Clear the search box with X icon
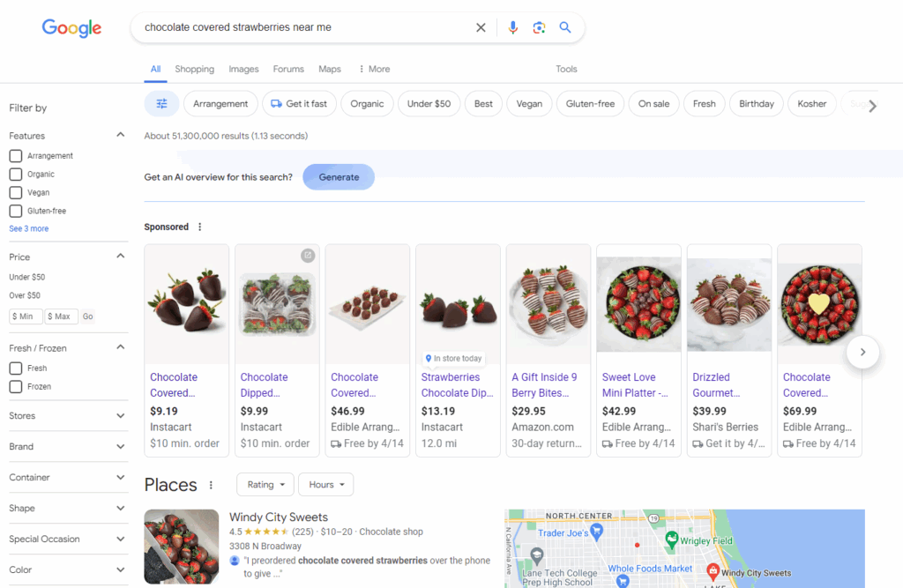 tap(481, 27)
